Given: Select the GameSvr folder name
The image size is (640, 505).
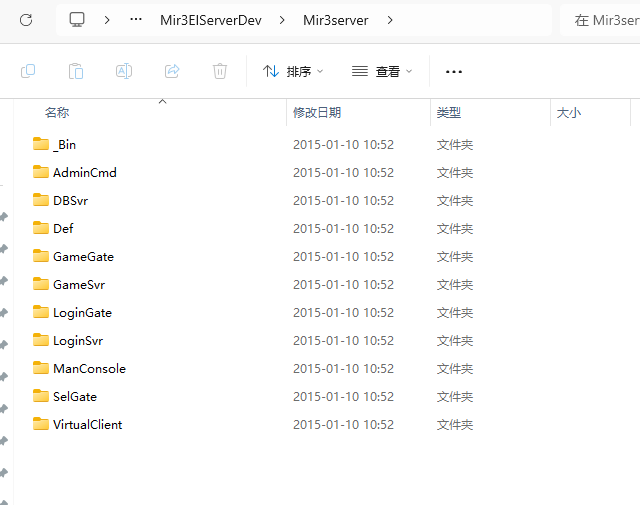Looking at the screenshot, I should click(x=79, y=285).
